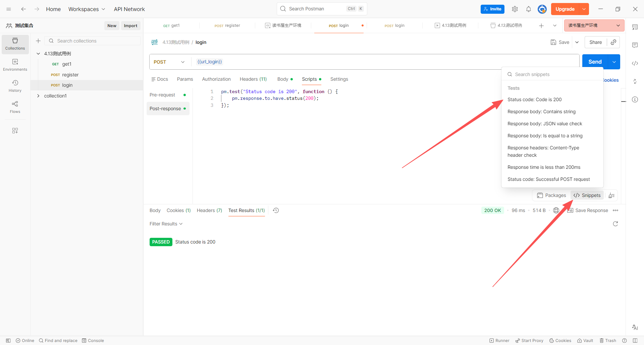Open documentation panel icon at top right

(635, 27)
